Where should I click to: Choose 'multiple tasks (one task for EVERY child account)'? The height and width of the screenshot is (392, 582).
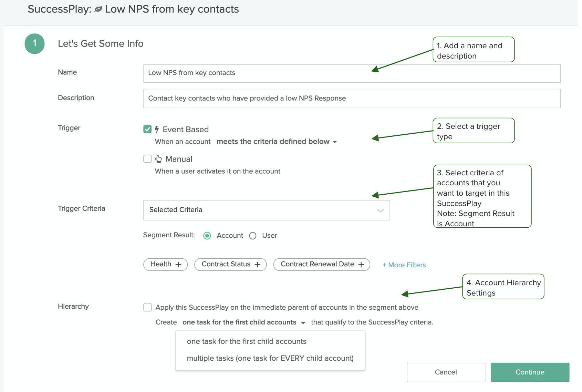270,358
